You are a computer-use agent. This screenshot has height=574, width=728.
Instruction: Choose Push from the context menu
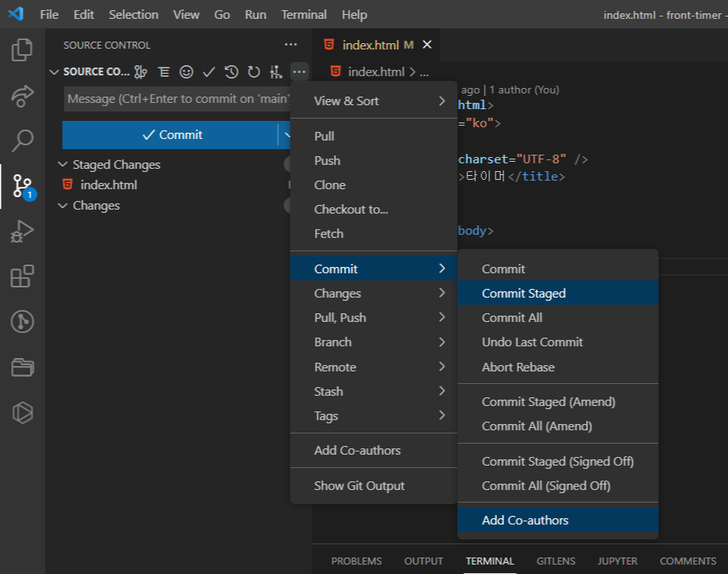pos(374,161)
